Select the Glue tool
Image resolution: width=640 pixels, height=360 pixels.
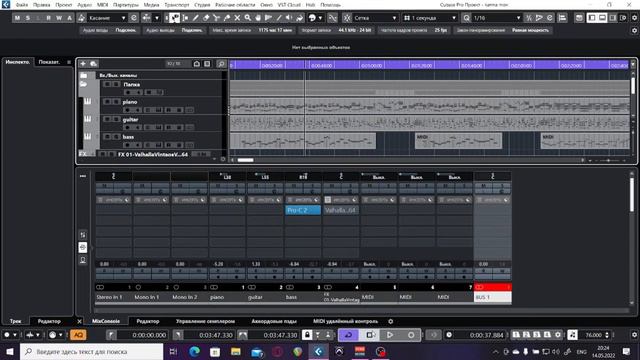(227, 18)
